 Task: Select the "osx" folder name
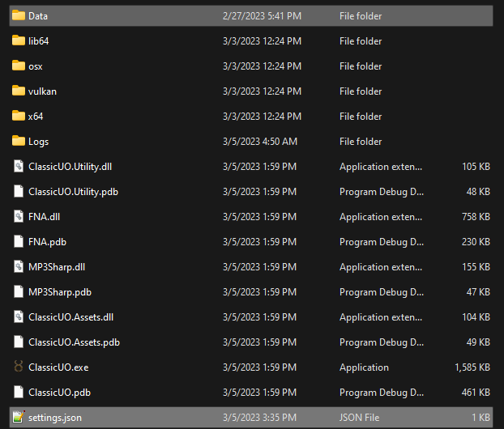(x=36, y=66)
